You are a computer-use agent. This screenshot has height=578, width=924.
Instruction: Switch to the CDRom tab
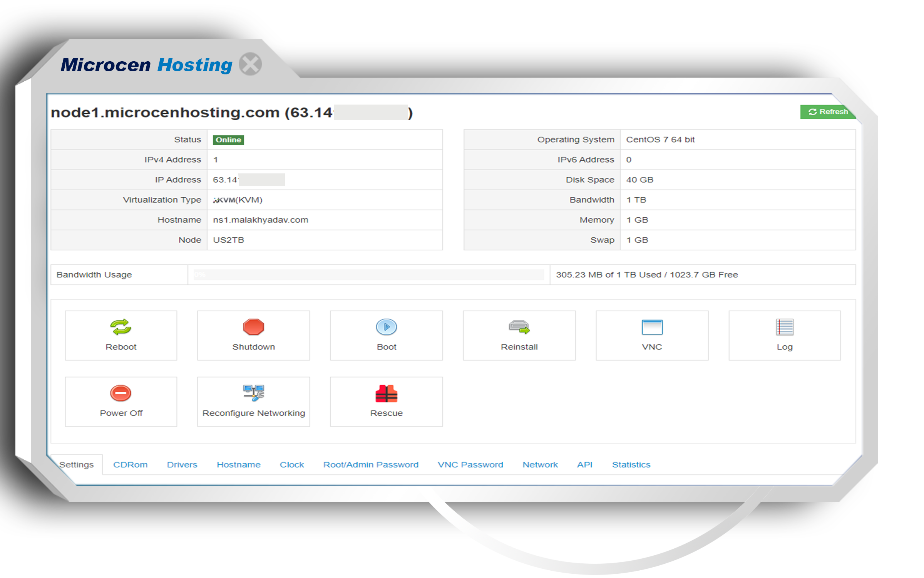[130, 464]
